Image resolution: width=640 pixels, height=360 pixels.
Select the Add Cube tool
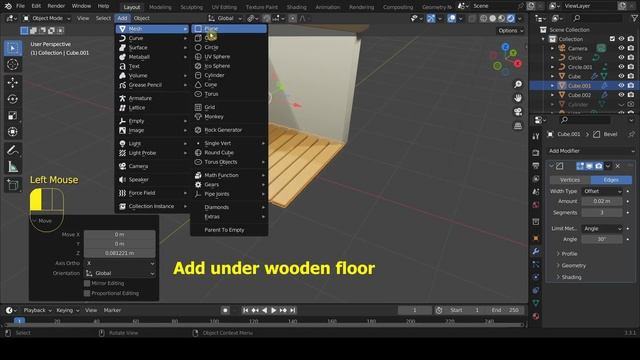(13, 185)
